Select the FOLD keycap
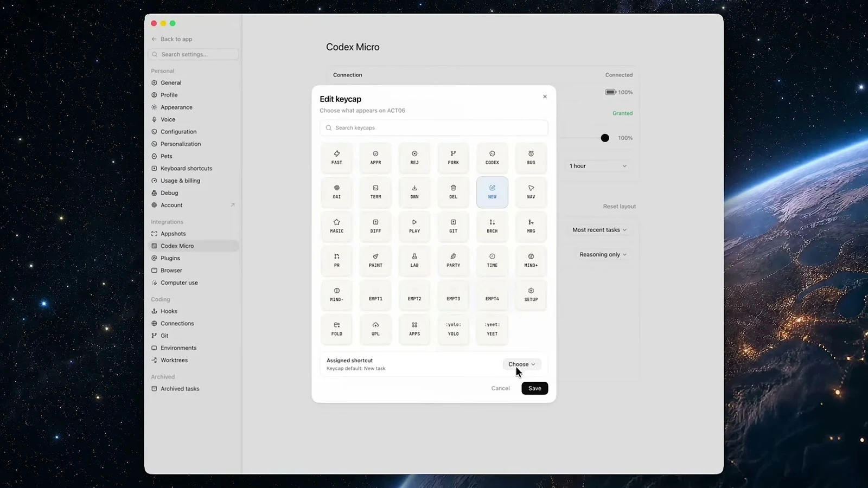The height and width of the screenshot is (488, 868). pos(337,329)
